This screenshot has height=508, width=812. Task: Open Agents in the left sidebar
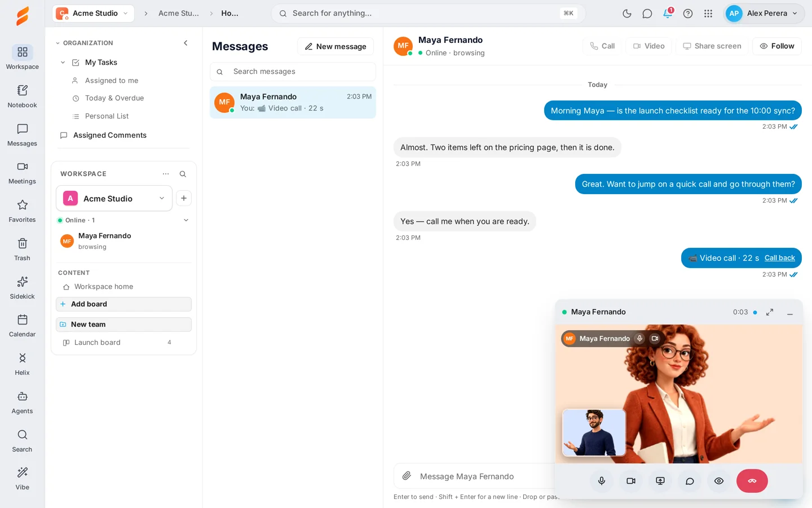[23, 402]
